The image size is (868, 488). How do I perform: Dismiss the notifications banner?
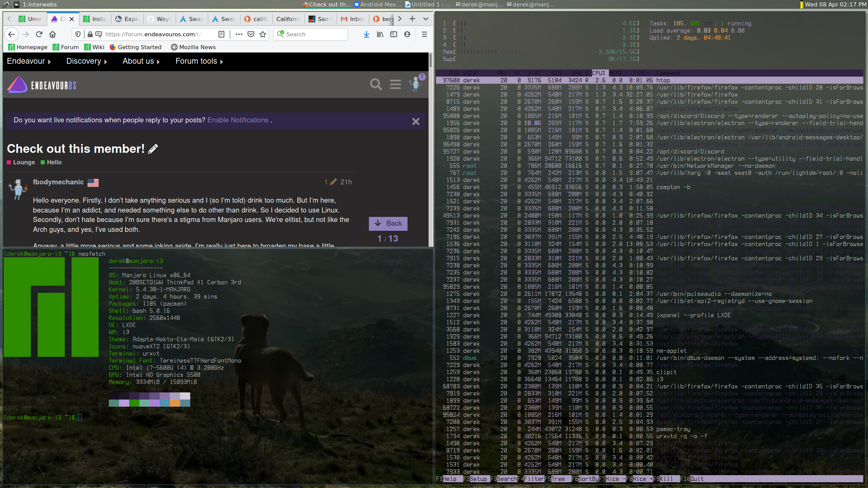pos(416,121)
